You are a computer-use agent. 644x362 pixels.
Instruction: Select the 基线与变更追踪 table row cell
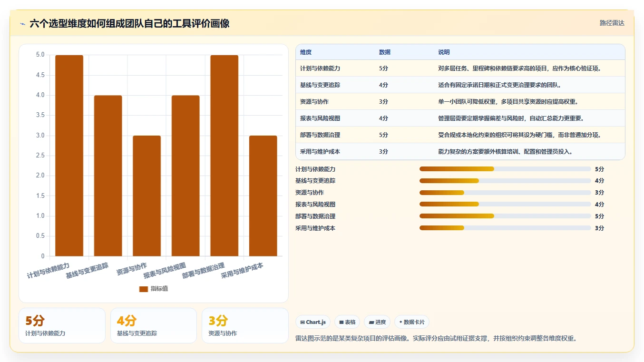point(320,85)
